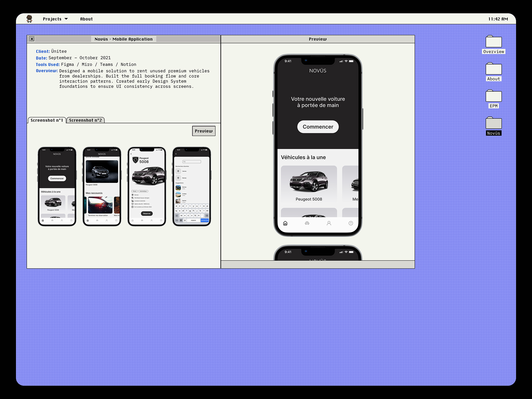Click the pixel avatar icon in the menu bar
This screenshot has height=399, width=532.
coord(30,19)
